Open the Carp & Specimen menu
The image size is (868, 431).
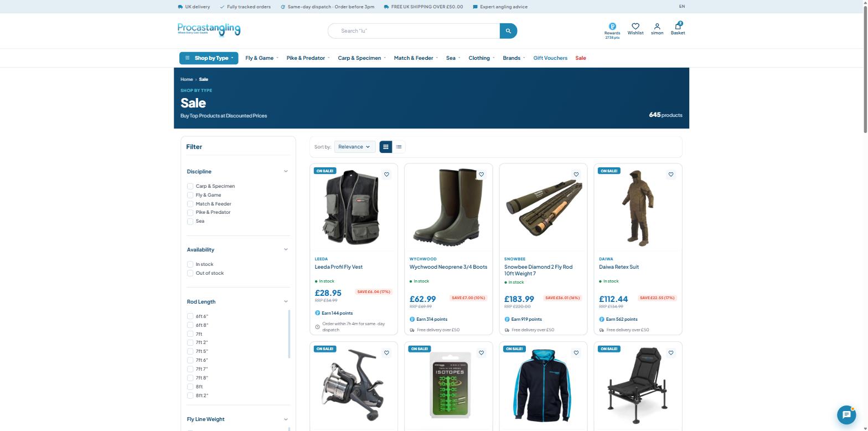coord(361,58)
